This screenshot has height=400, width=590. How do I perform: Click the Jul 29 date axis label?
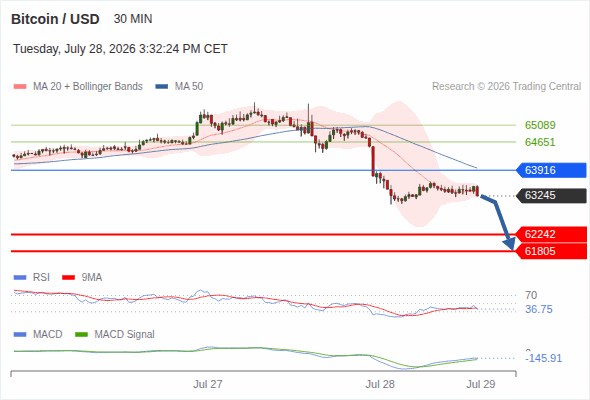[481, 384]
